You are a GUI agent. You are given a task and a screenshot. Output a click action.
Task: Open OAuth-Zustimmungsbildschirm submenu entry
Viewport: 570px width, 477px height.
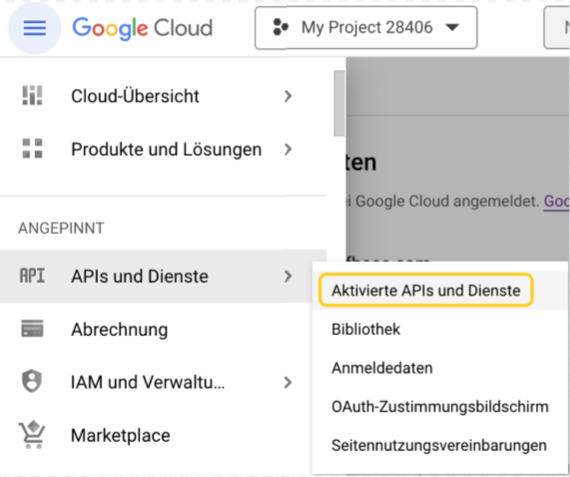pos(439,407)
